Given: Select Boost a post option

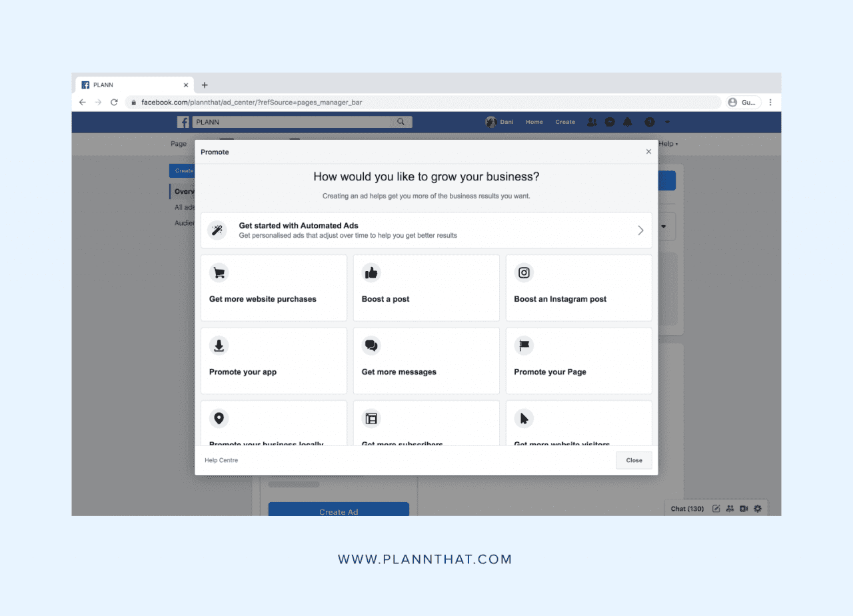Looking at the screenshot, I should [426, 288].
